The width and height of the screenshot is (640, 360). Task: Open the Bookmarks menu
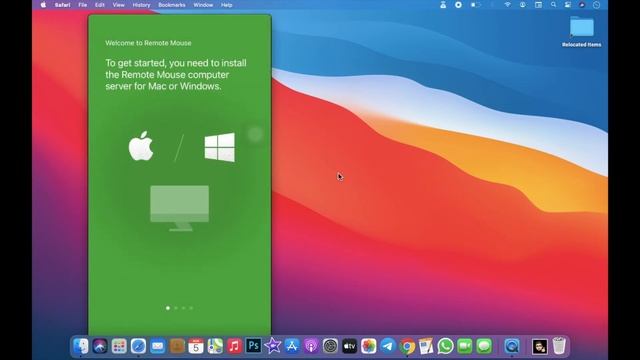[x=172, y=5]
